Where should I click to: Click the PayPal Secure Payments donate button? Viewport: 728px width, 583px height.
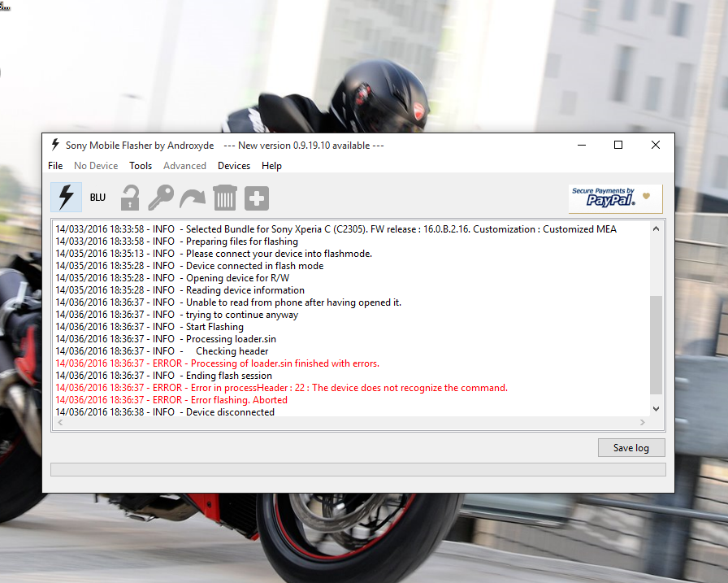pos(616,199)
